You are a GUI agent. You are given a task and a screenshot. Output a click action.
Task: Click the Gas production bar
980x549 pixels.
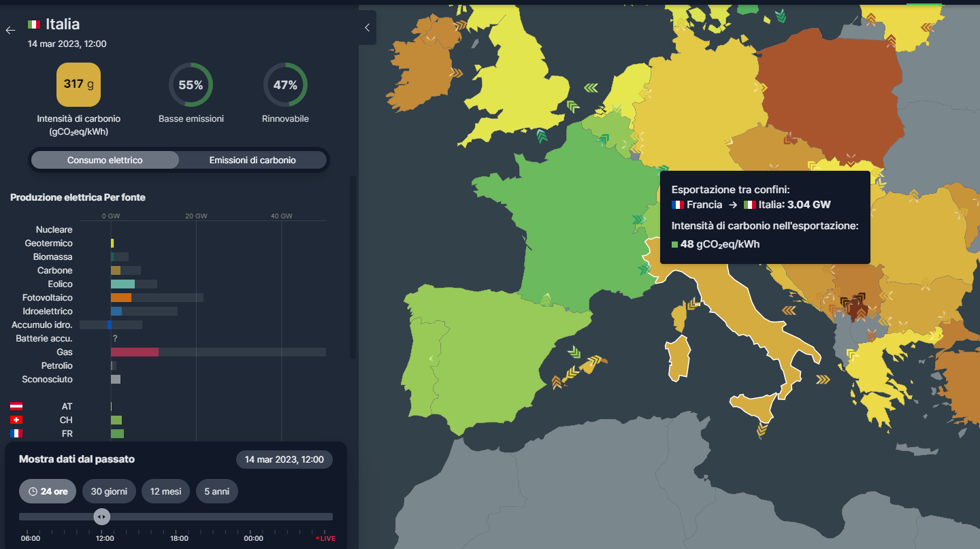click(135, 352)
